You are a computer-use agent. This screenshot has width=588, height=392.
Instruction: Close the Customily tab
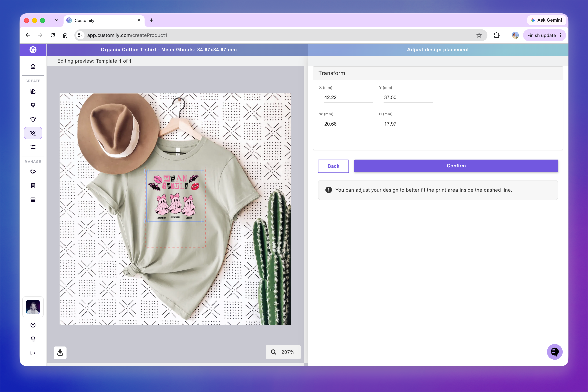pyautogui.click(x=139, y=20)
